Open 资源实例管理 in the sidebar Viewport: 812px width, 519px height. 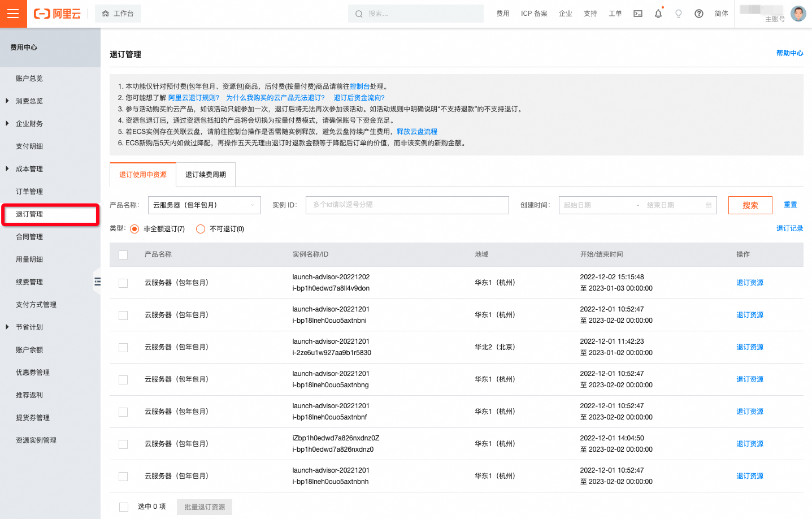click(36, 440)
